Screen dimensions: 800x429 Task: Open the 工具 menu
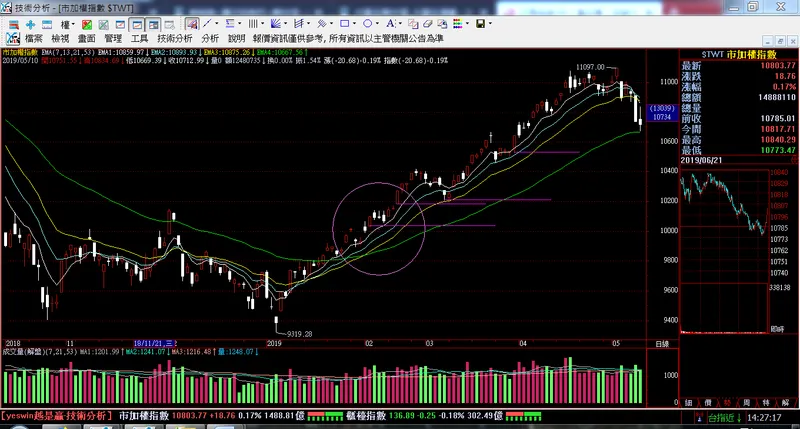click(x=140, y=39)
